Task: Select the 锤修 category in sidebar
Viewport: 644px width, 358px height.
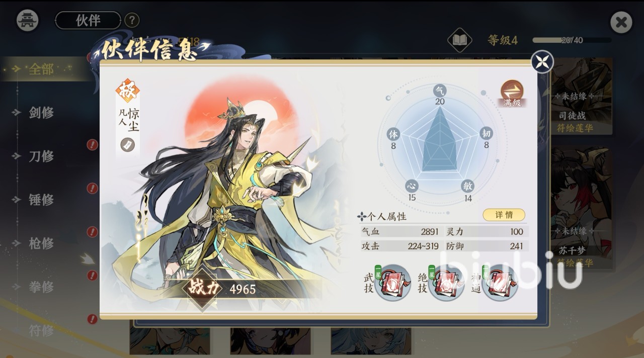Action: coord(41,200)
